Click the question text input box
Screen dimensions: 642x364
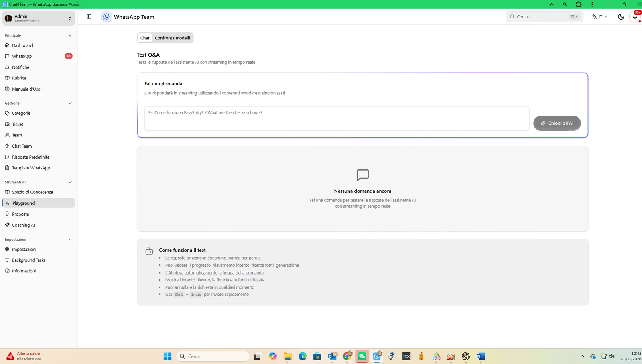(337, 119)
